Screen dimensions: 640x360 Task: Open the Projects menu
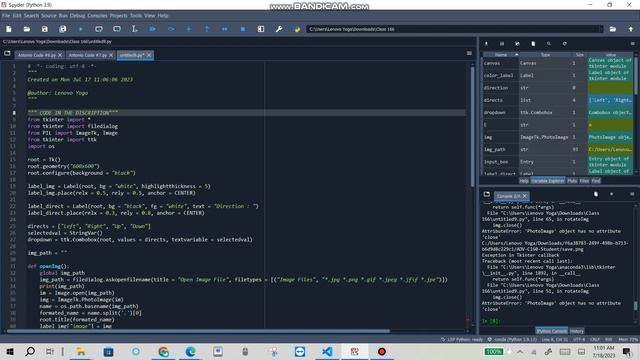118,16
